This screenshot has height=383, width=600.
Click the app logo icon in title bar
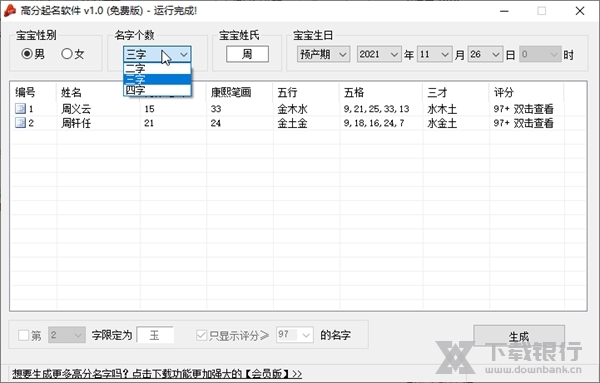click(x=10, y=11)
